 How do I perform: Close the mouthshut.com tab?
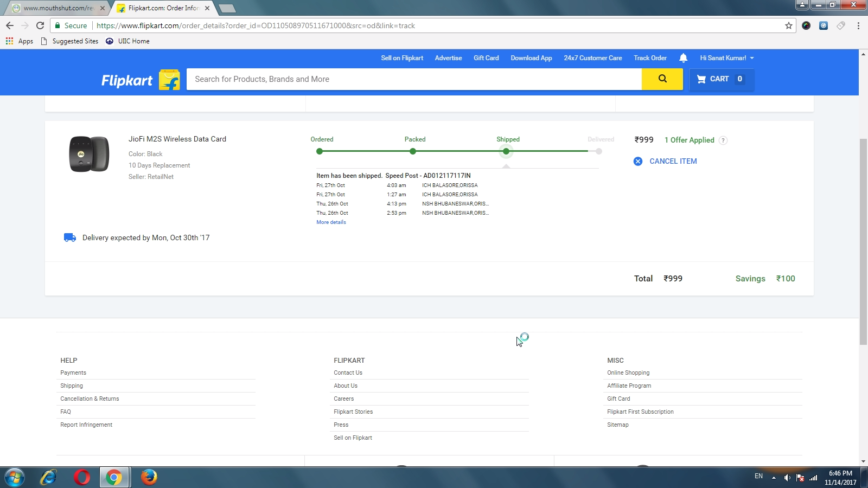pos(103,8)
